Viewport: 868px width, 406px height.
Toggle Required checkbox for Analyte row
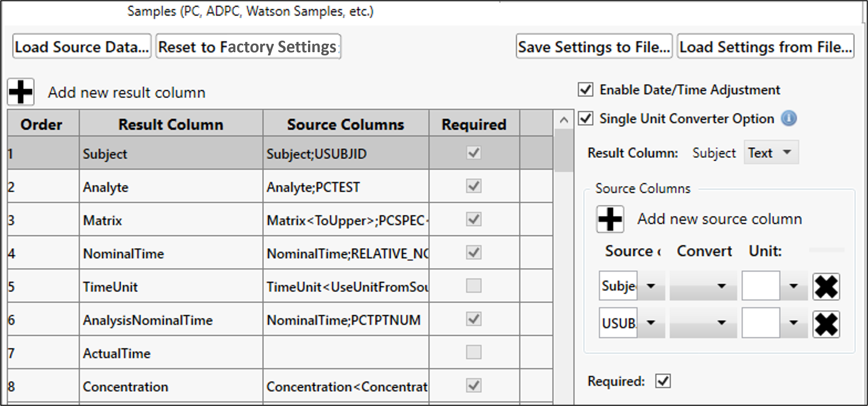point(473,186)
